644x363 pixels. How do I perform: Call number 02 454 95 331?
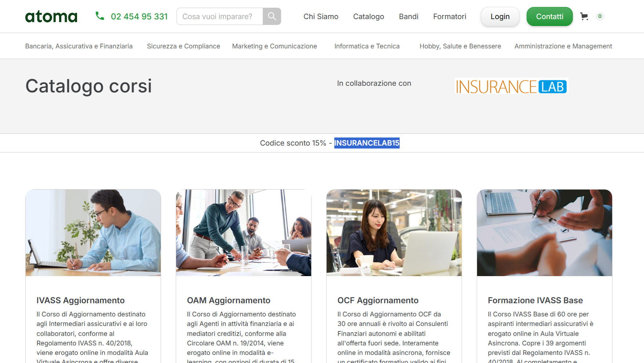point(139,16)
